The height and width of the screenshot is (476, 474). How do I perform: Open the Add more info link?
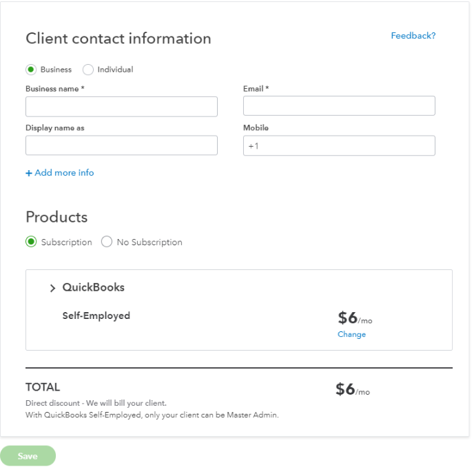click(60, 173)
